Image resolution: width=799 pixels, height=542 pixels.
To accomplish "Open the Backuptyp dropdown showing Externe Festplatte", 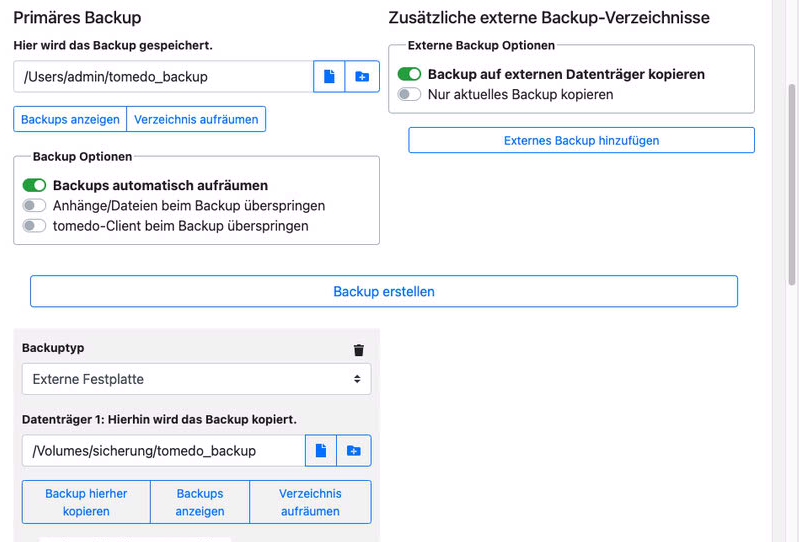I will tap(197, 379).
